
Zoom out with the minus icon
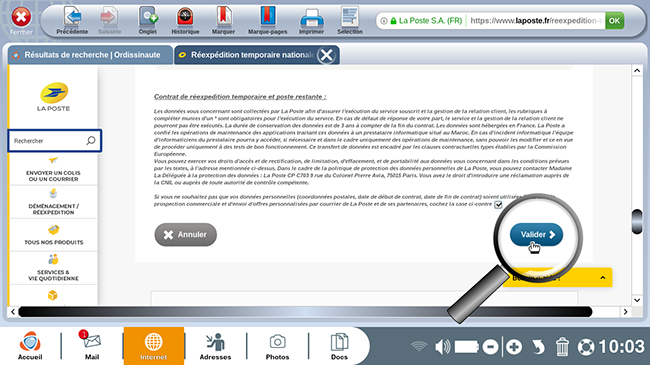(x=490, y=347)
